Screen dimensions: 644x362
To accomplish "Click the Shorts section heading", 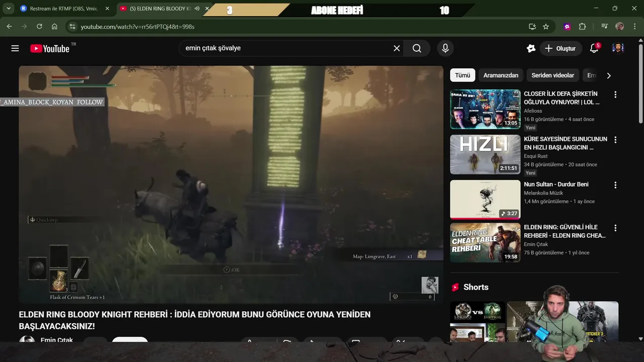I will 475,287.
